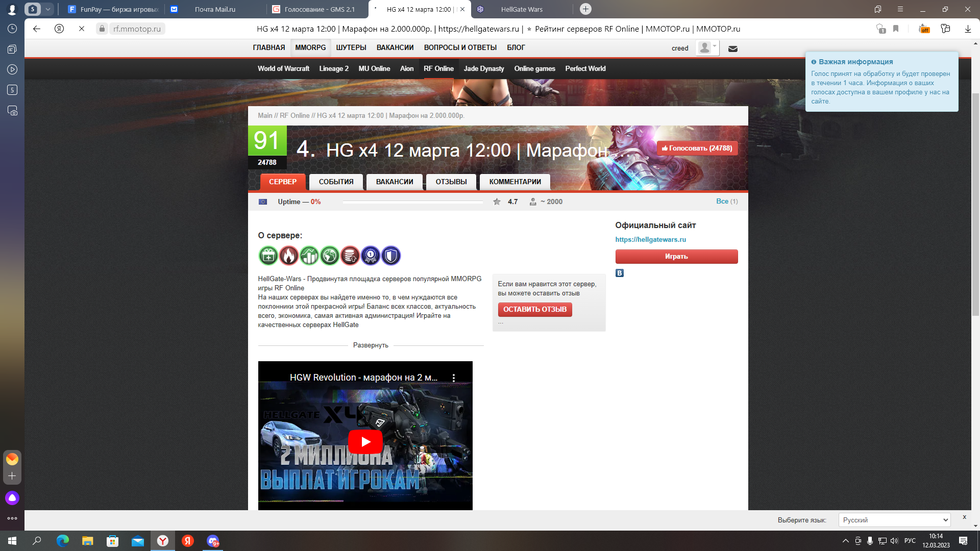Screen dimensions: 980x551
Task: Expand tab group dropdown arrow
Action: (47, 9)
